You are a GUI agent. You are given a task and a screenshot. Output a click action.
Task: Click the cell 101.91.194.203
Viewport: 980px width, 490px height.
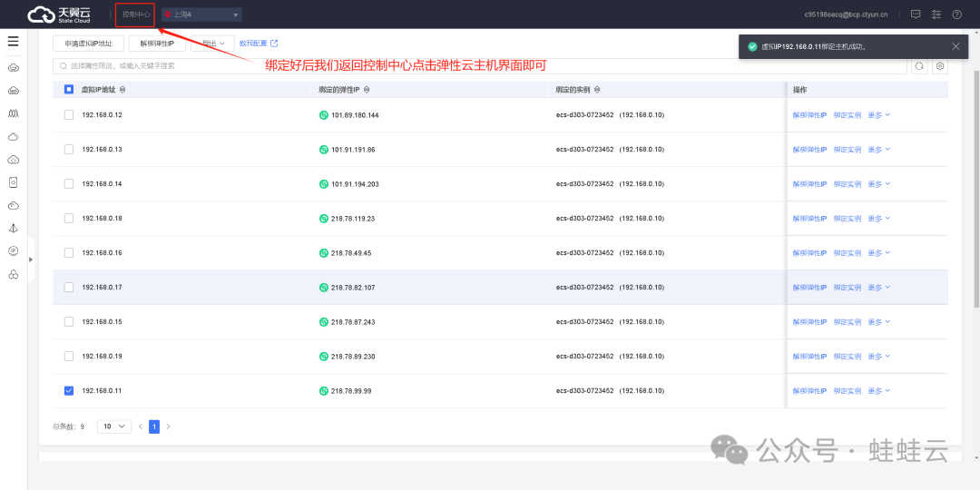355,183
